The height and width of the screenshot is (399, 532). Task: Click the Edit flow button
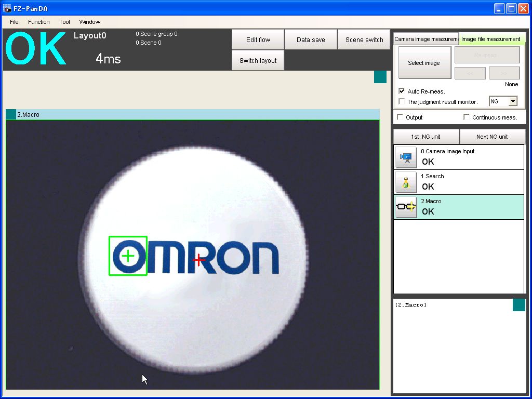click(258, 39)
